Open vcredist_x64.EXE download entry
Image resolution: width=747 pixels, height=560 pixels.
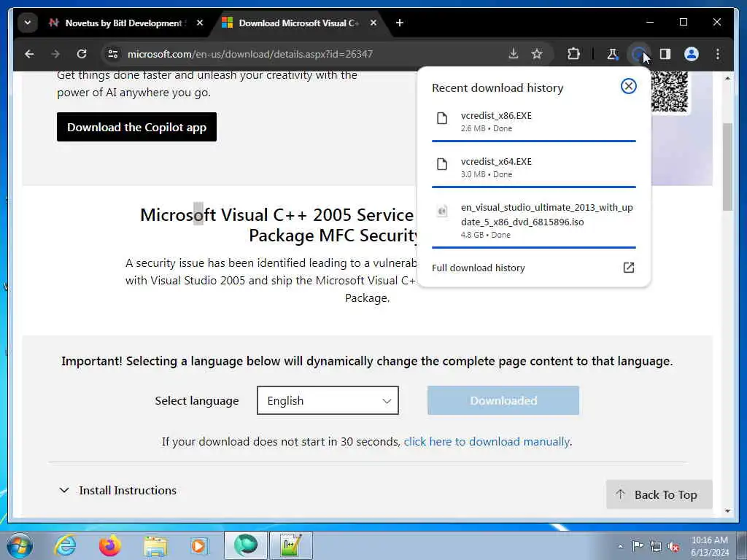point(533,168)
